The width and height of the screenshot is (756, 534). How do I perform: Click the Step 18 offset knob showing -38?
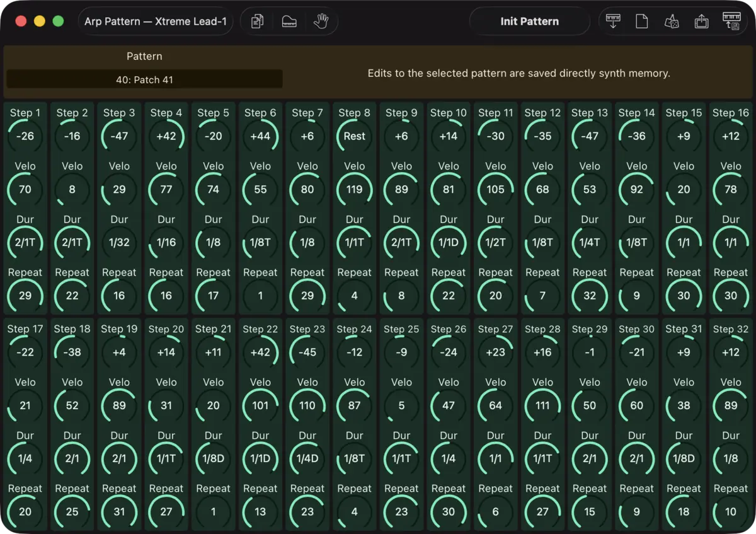72,352
